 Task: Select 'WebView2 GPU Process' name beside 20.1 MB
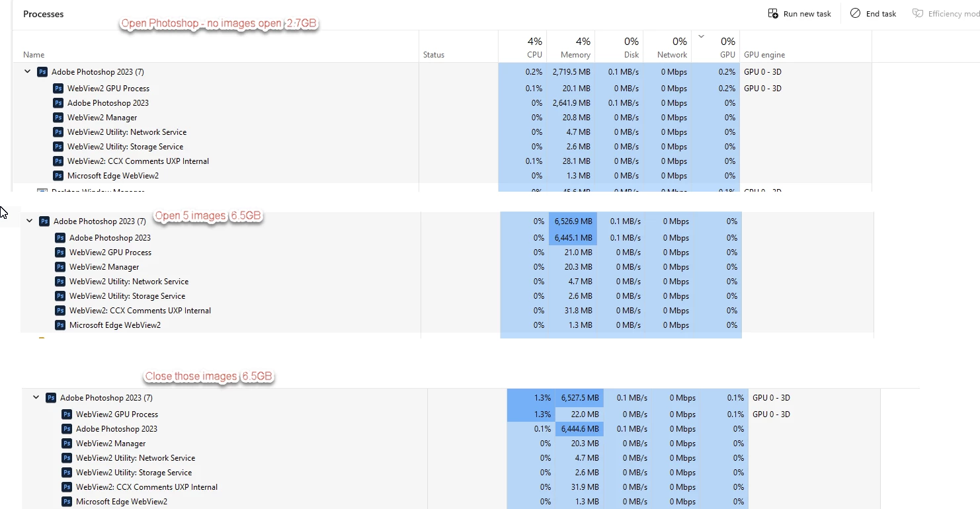108,89
